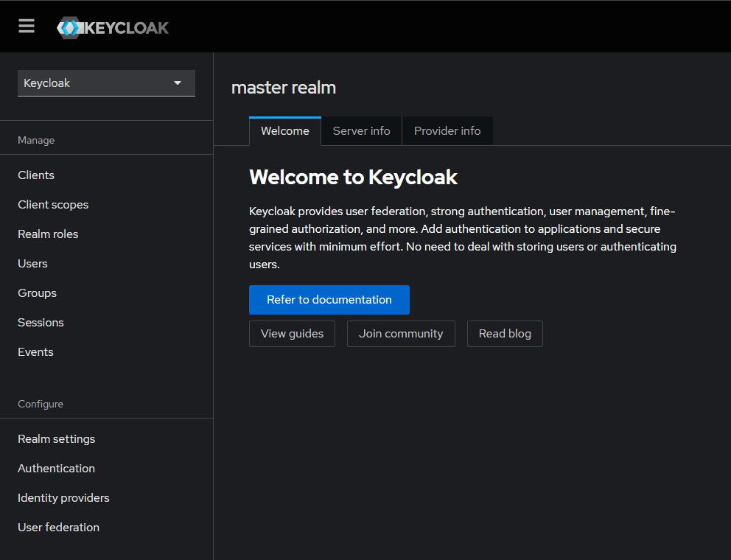731x560 pixels.
Task: Click the Manage section label
Action: 36,140
